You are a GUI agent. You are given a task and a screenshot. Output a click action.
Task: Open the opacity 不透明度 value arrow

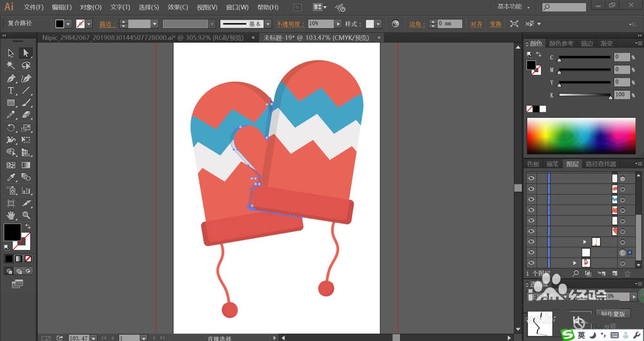(338, 24)
